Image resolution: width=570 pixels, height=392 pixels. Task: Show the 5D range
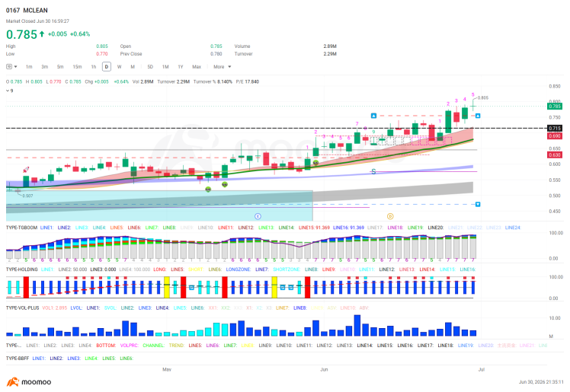coord(150,67)
